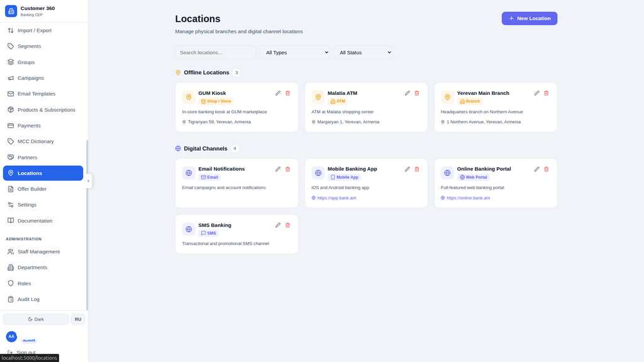Select the active Locations menu item
644x362 pixels.
[43, 173]
